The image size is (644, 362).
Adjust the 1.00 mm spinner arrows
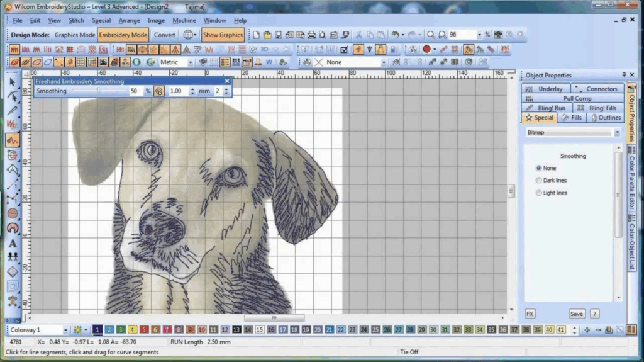pyautogui.click(x=192, y=91)
